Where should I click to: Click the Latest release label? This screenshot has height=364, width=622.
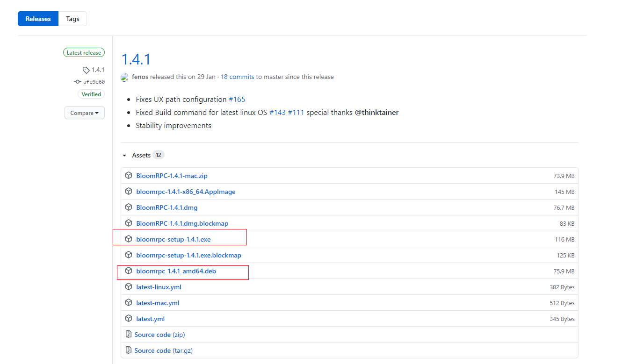(84, 52)
